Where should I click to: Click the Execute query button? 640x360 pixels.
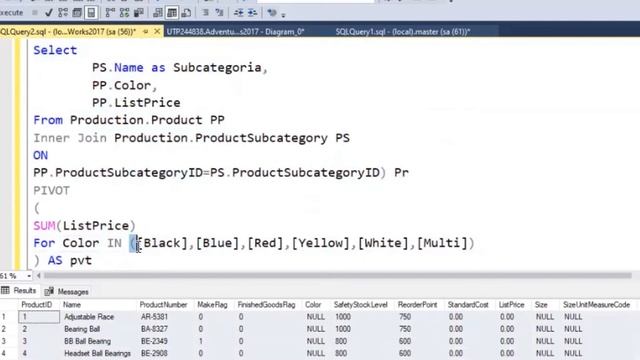tap(11, 13)
